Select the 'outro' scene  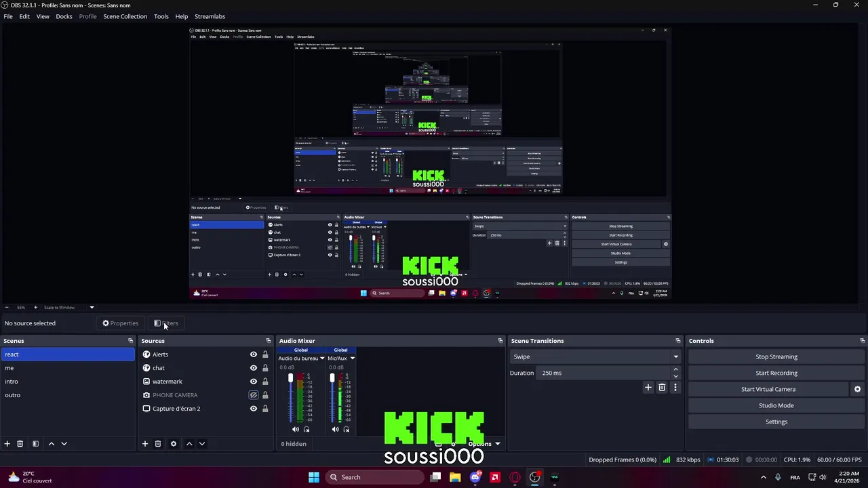point(68,395)
